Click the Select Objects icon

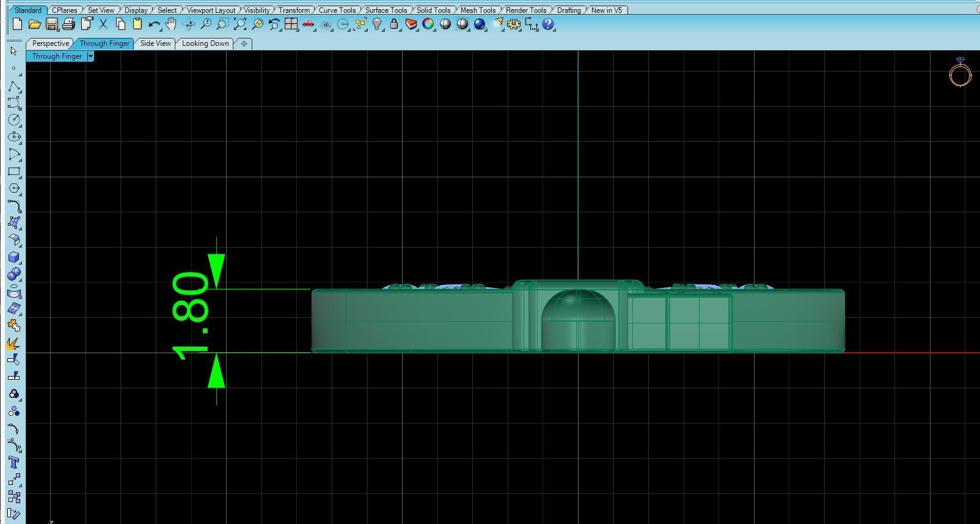click(360, 24)
